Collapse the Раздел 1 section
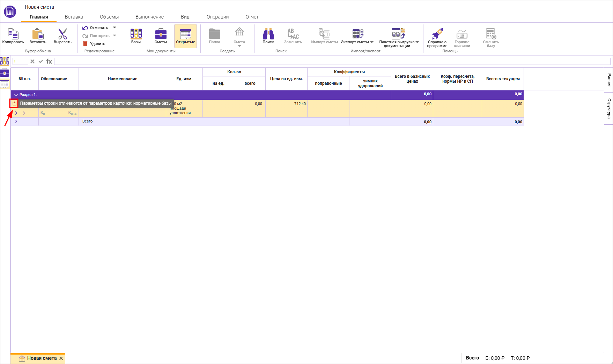 tap(16, 95)
